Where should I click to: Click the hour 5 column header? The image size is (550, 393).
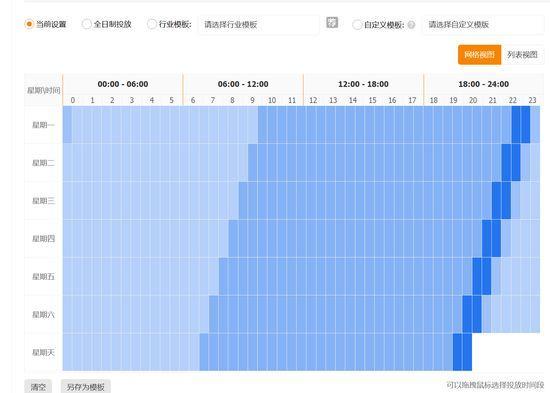pos(172,100)
